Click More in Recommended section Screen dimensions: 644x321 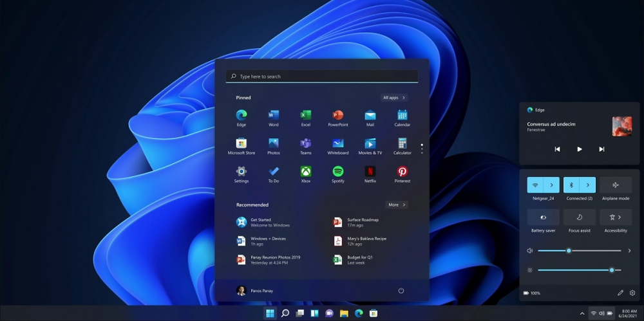coord(396,205)
